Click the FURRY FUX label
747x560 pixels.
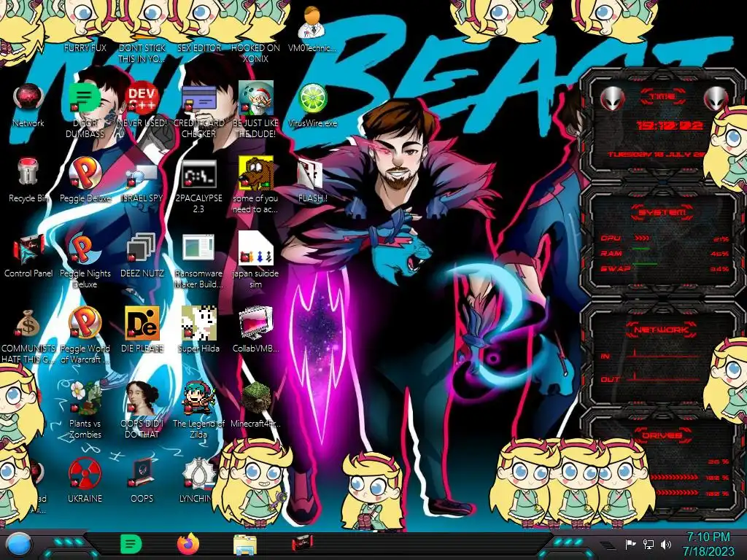coord(85,47)
